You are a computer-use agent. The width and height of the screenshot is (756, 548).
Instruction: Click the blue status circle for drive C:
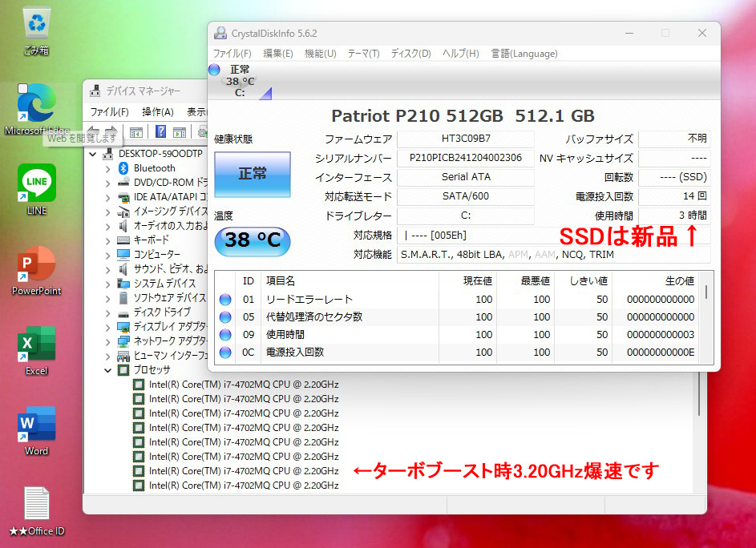tap(214, 70)
